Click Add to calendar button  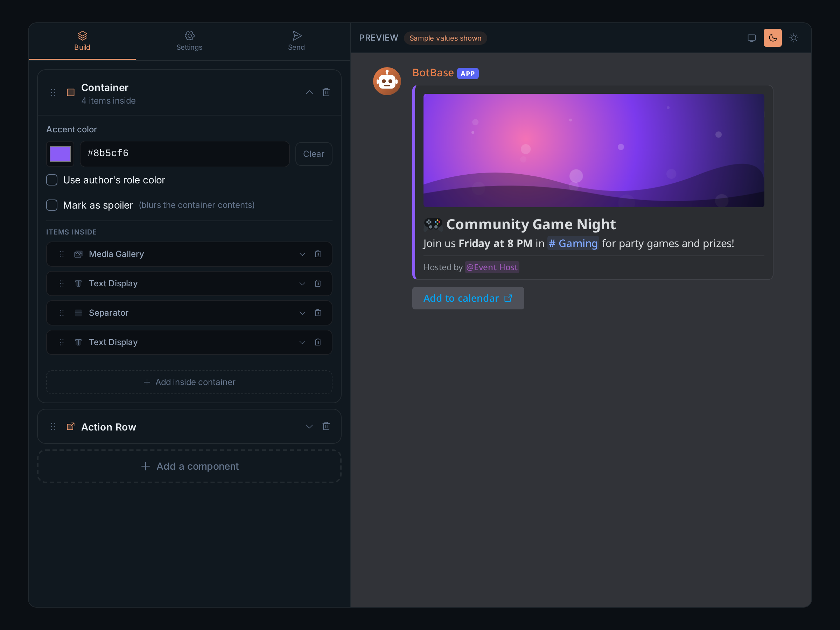[468, 298]
